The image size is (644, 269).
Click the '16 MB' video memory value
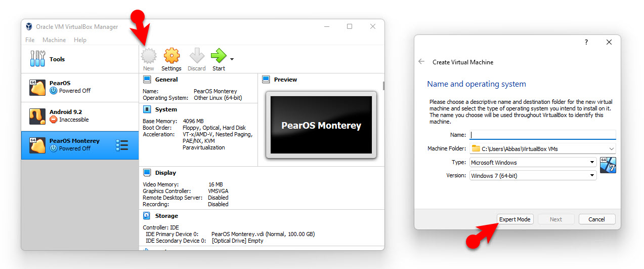pyautogui.click(x=216, y=184)
